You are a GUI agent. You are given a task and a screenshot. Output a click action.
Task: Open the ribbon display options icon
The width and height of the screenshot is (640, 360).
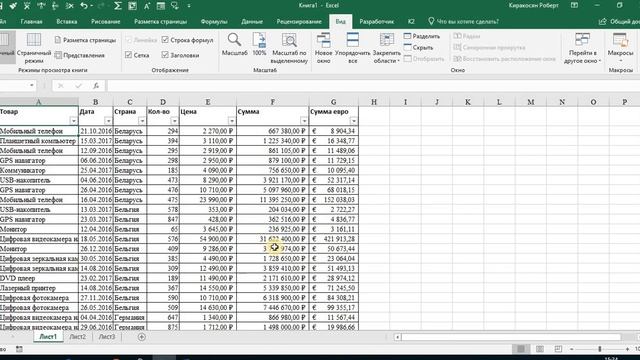[x=574, y=5]
